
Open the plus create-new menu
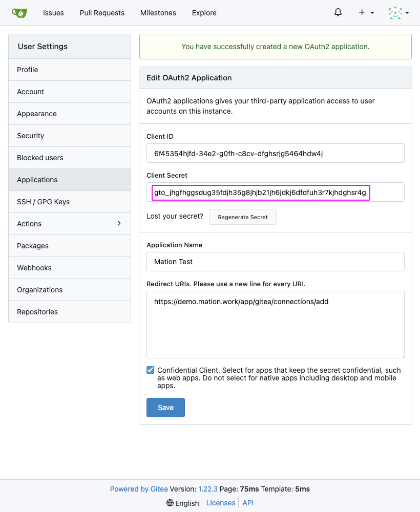click(x=366, y=12)
